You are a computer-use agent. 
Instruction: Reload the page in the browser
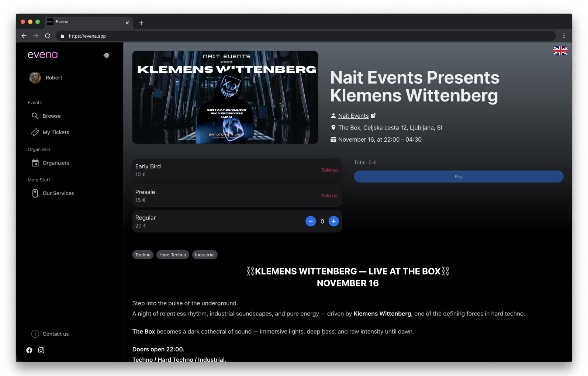coord(48,36)
